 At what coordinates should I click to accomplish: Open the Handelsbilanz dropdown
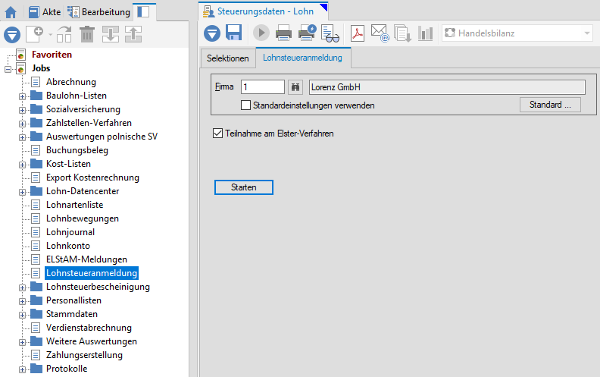[x=518, y=33]
